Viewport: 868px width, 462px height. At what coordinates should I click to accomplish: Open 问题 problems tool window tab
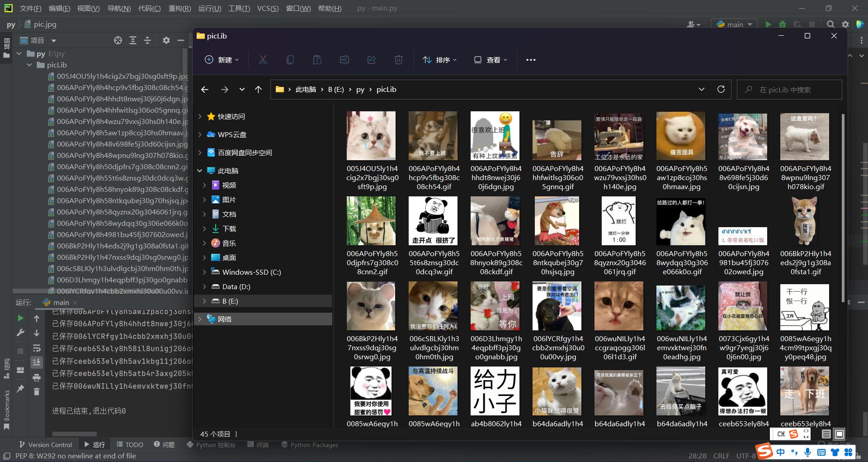tap(164, 445)
